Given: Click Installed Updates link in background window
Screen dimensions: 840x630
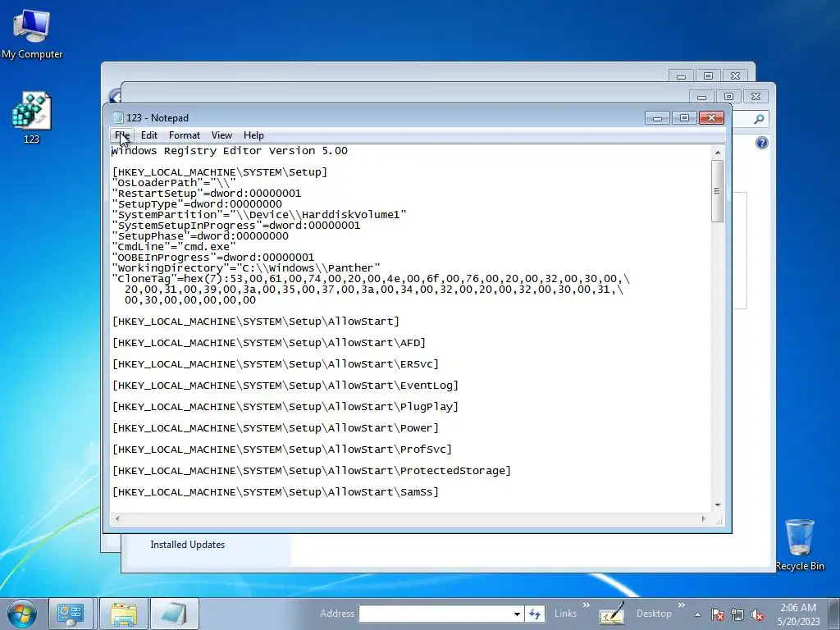Looking at the screenshot, I should 188,545.
